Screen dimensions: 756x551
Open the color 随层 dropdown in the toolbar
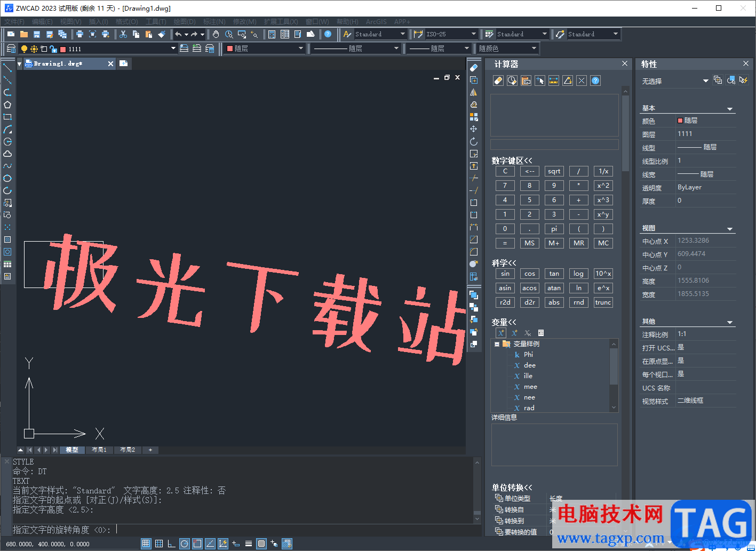(301, 49)
